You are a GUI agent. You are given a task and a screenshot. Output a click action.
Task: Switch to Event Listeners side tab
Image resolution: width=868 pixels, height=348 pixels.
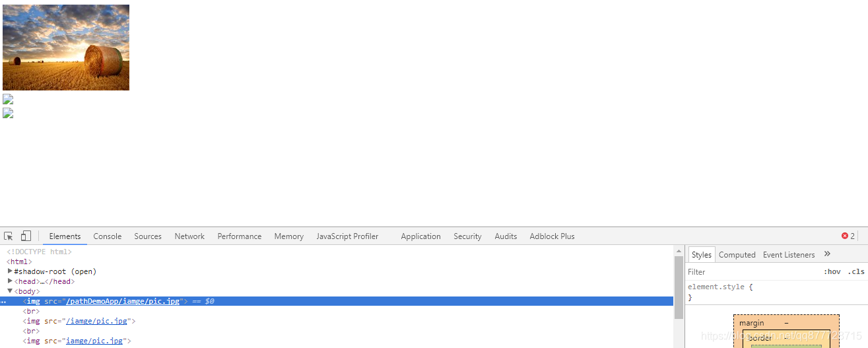click(x=789, y=255)
